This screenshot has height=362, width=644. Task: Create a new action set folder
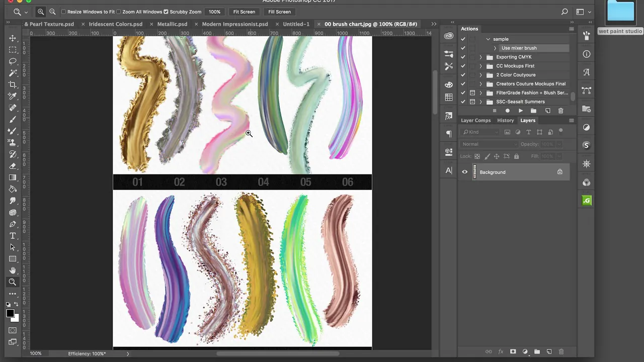point(534,111)
